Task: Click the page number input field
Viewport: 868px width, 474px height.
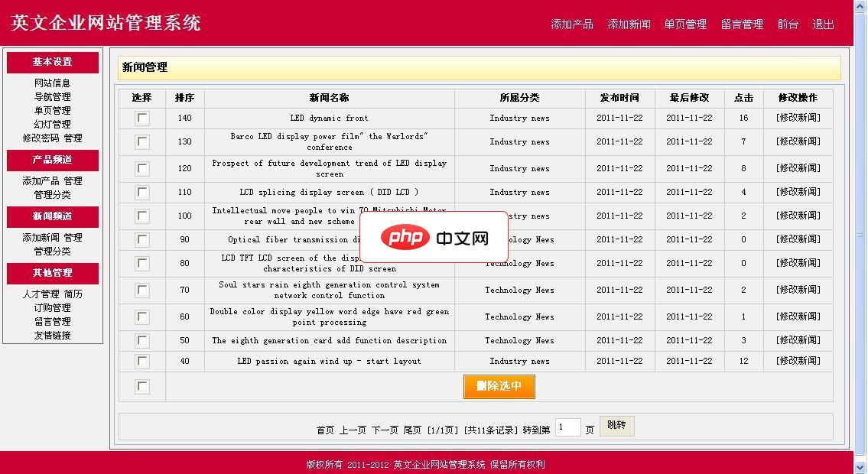Action: [x=567, y=428]
